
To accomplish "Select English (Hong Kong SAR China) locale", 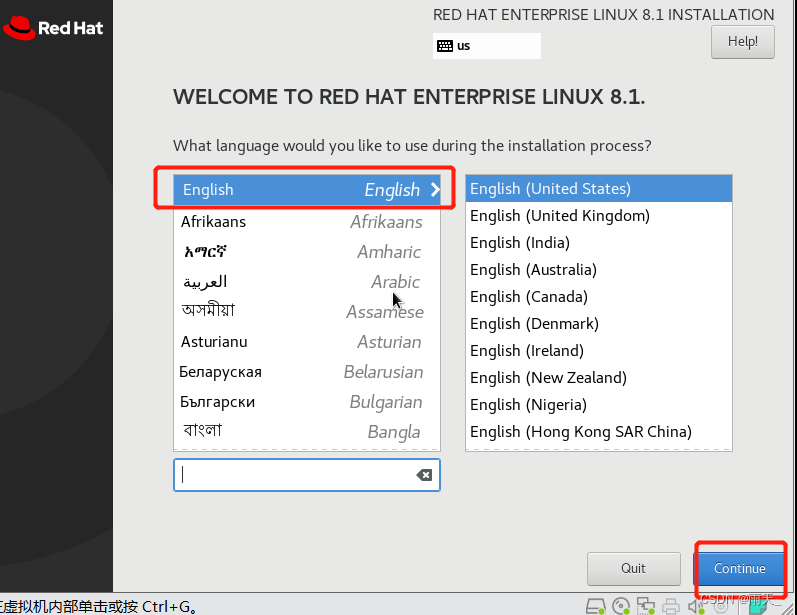I will coord(599,432).
